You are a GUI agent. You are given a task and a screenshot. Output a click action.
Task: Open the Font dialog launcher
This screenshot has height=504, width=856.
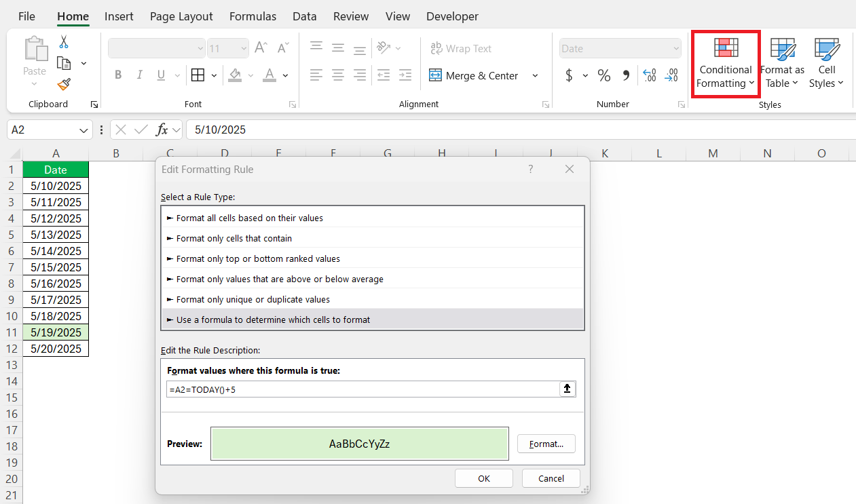tap(293, 104)
